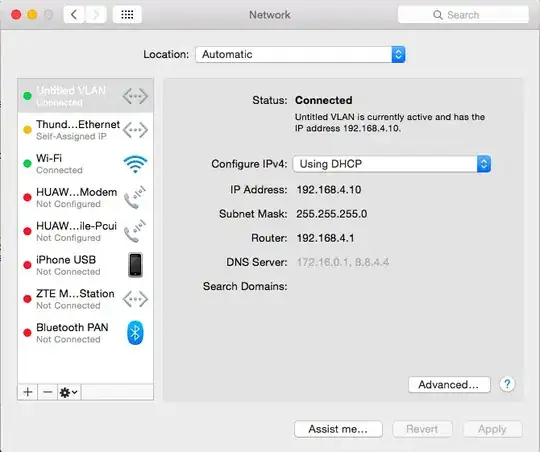Open the gear action menu
The image size is (540, 452).
pyautogui.click(x=69, y=392)
